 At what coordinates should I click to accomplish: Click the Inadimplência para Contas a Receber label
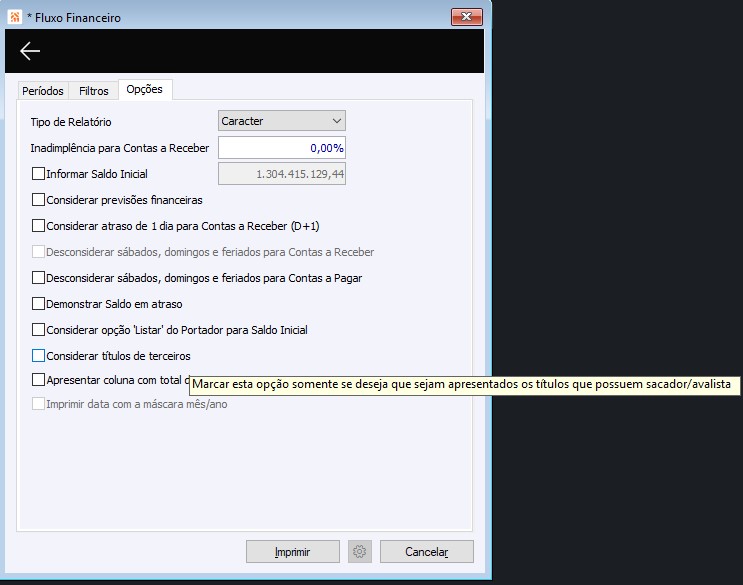pyautogui.click(x=119, y=148)
